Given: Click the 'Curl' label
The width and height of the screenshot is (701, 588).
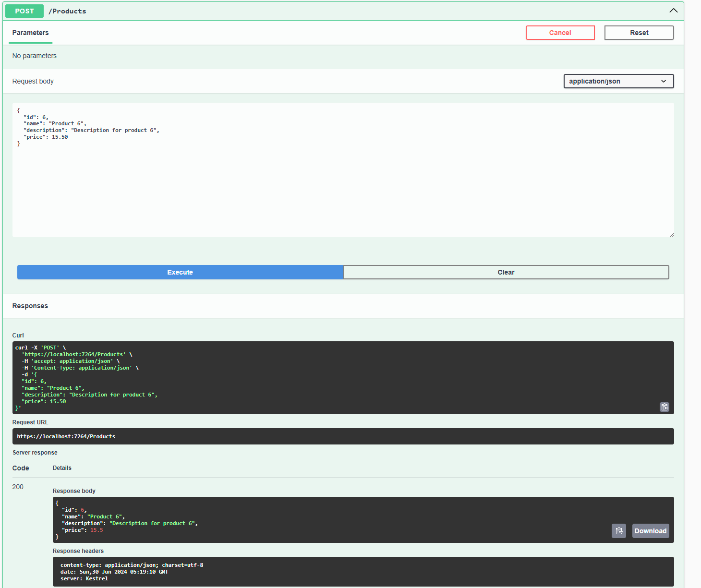Looking at the screenshot, I should (x=18, y=336).
